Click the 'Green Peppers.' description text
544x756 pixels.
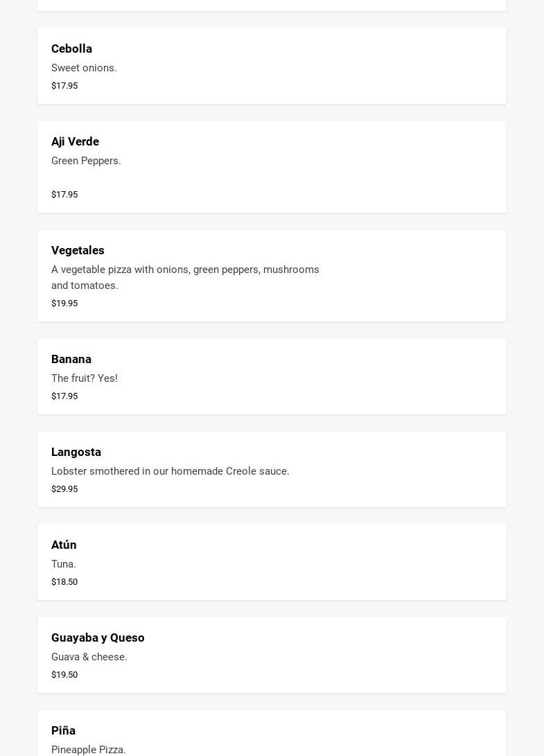pos(86,161)
